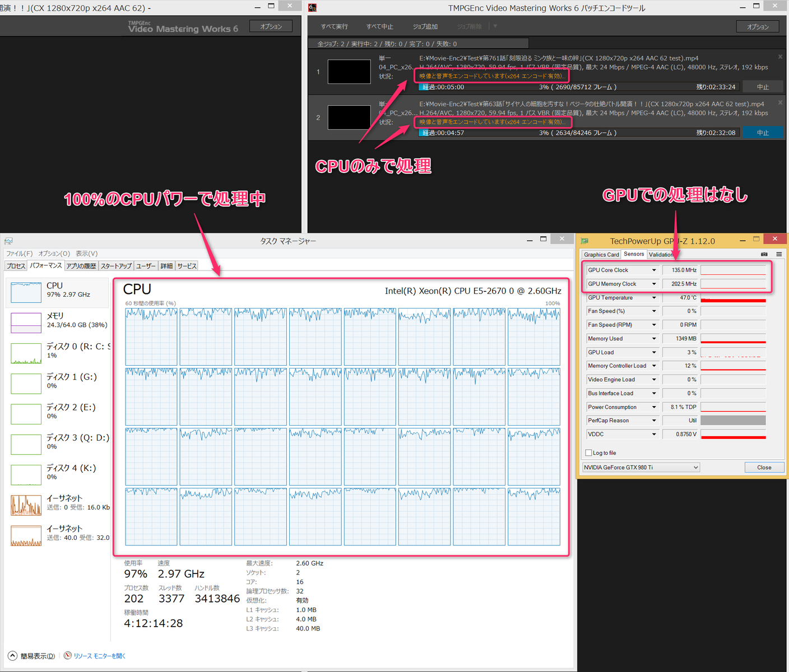The width and height of the screenshot is (789, 672).
Task: Stop job 1 with its 中止 button
Action: pos(763,87)
